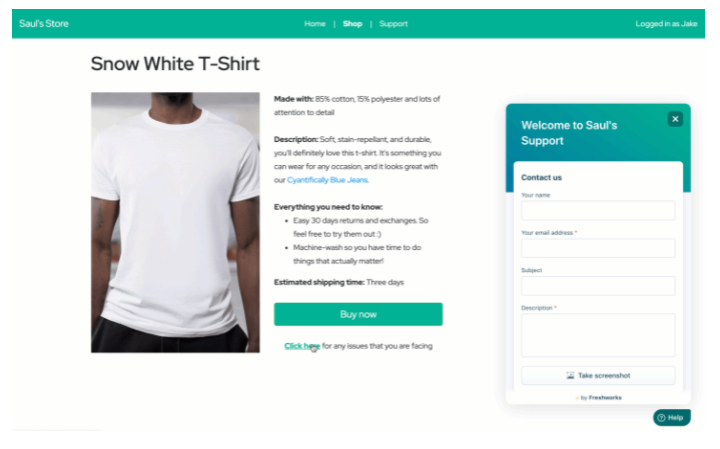Open the Home navigation item
This screenshot has width=720, height=449.
pos(315,24)
